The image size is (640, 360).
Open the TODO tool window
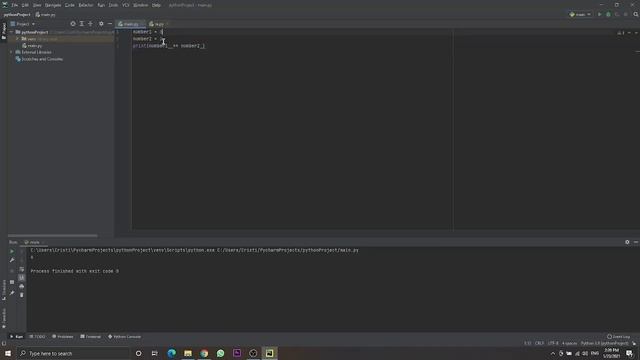pyautogui.click(x=38, y=337)
